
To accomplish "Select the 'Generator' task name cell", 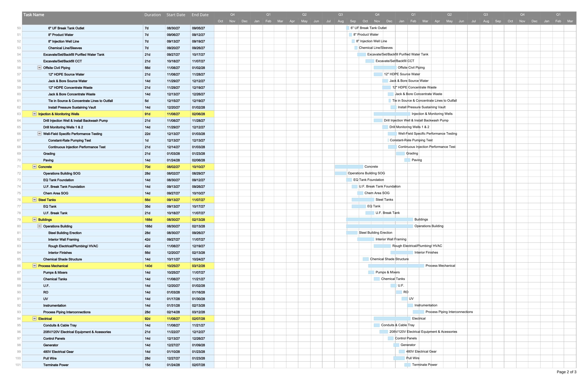I will (83, 345).
